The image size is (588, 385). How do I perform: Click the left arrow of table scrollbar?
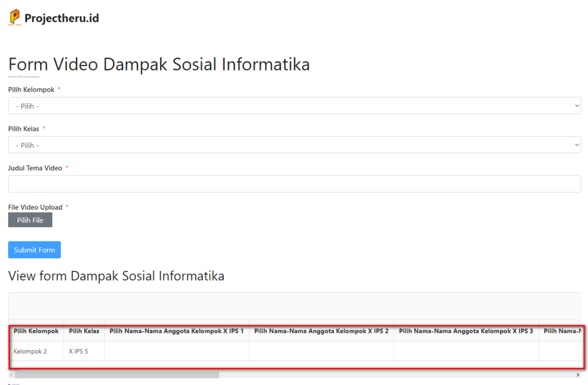click(x=11, y=375)
